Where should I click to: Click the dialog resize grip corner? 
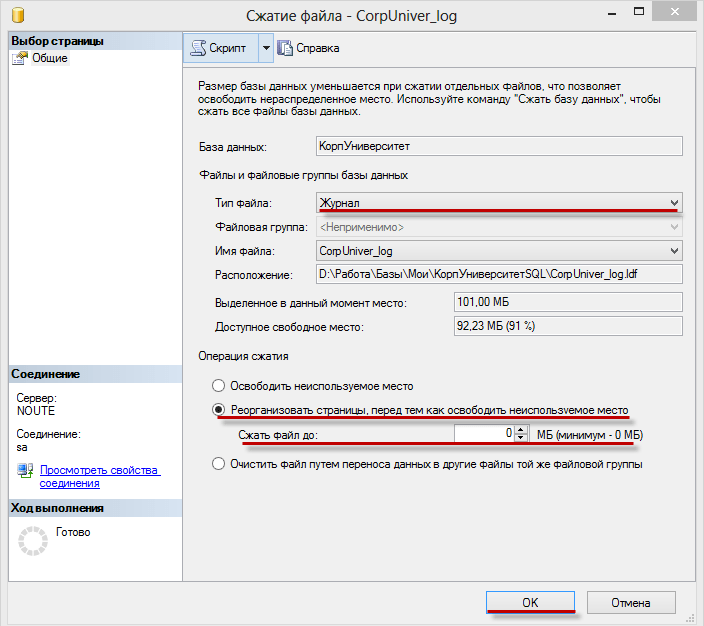pyautogui.click(x=691, y=619)
